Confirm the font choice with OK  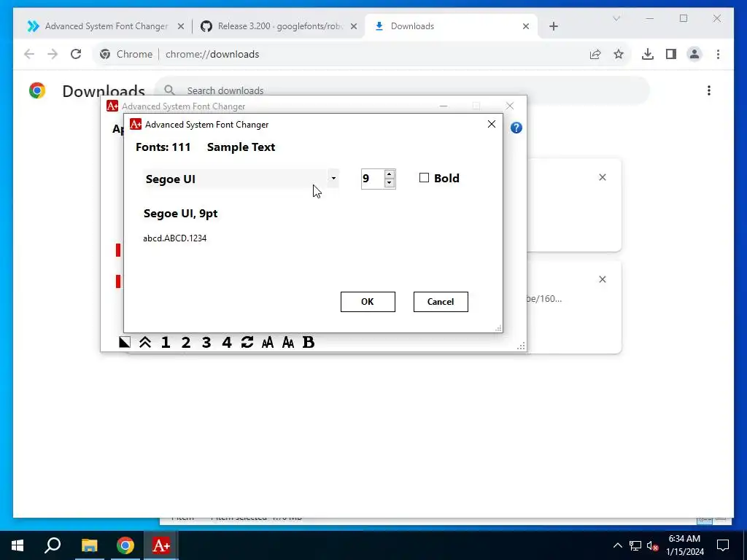click(368, 302)
